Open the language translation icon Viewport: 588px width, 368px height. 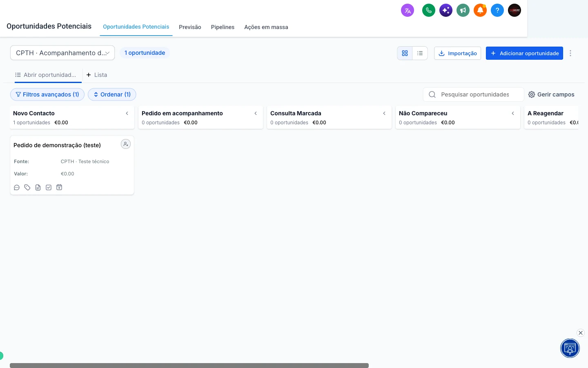point(408,11)
